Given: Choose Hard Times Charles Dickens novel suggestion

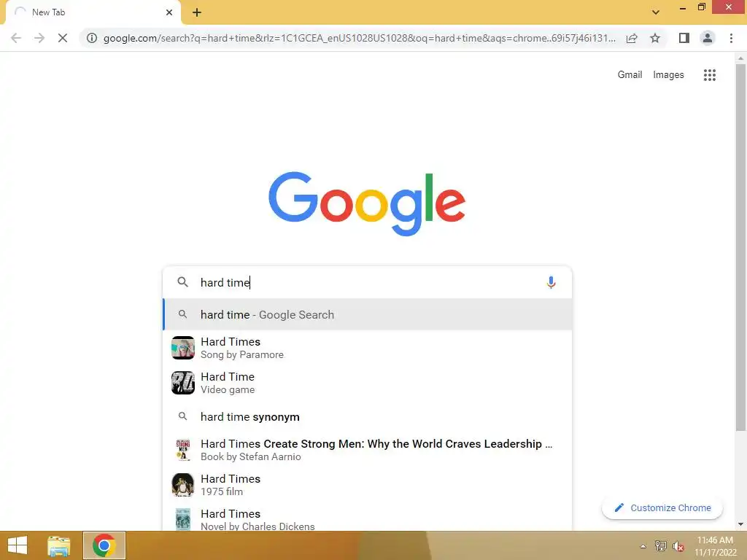Looking at the screenshot, I should [368, 518].
